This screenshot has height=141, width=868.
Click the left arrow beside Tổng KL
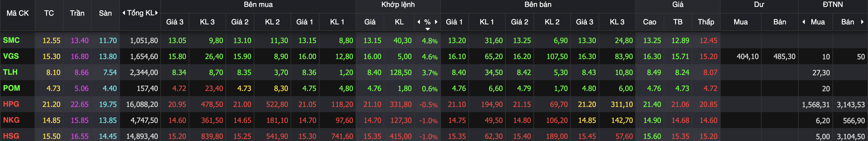(124, 13)
